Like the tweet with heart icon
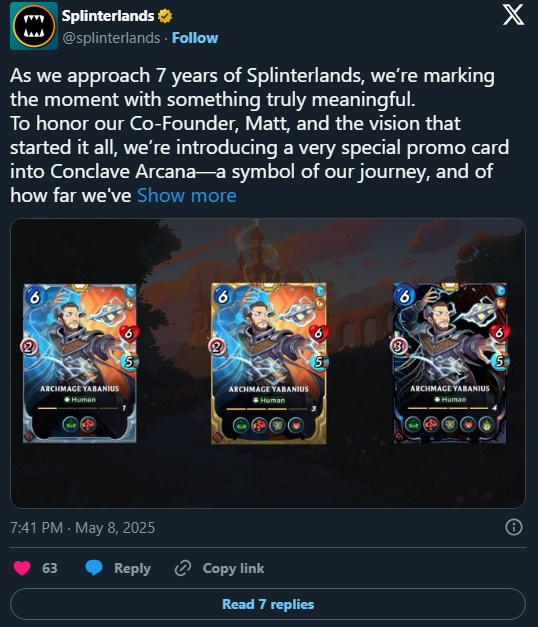Image resolution: width=538 pixels, height=627 pixels. click(x=22, y=568)
